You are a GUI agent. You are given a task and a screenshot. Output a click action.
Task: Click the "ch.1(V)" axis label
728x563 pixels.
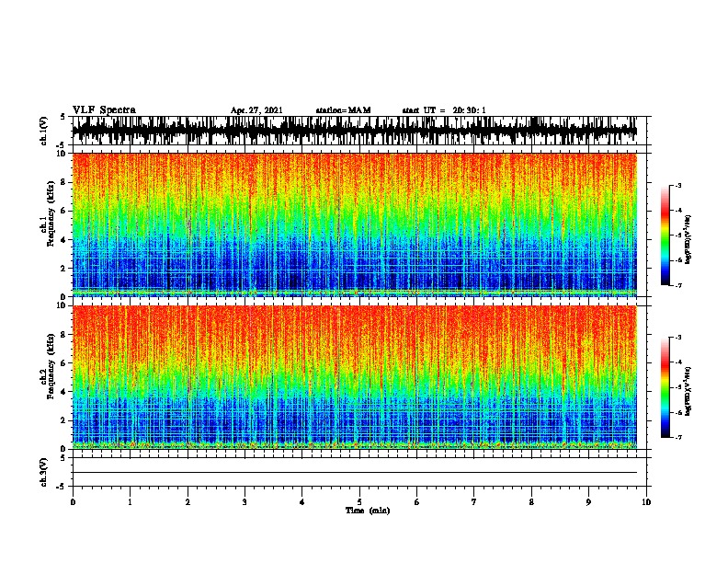tap(44, 131)
